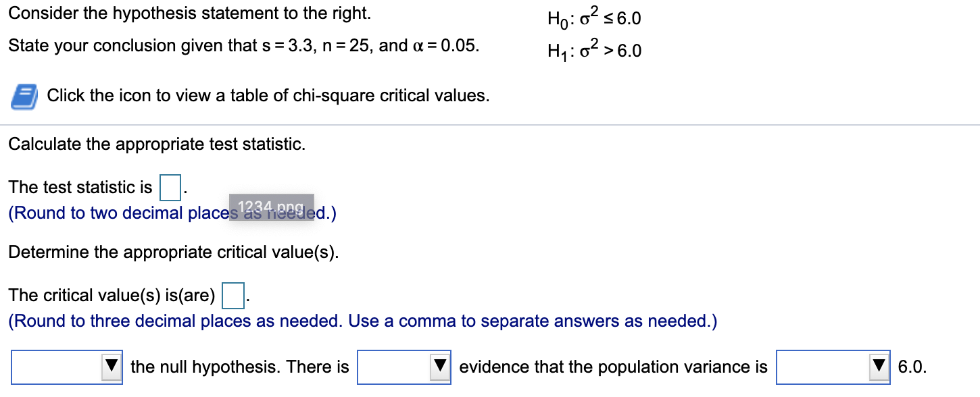Click the test statistic answer box
Image resolution: width=980 pixels, height=397 pixels.
point(169,187)
